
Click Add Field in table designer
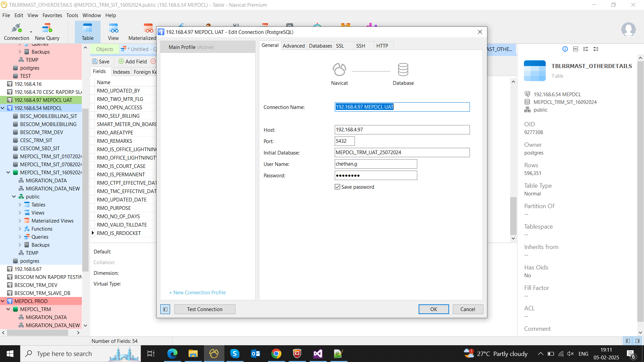(x=133, y=61)
